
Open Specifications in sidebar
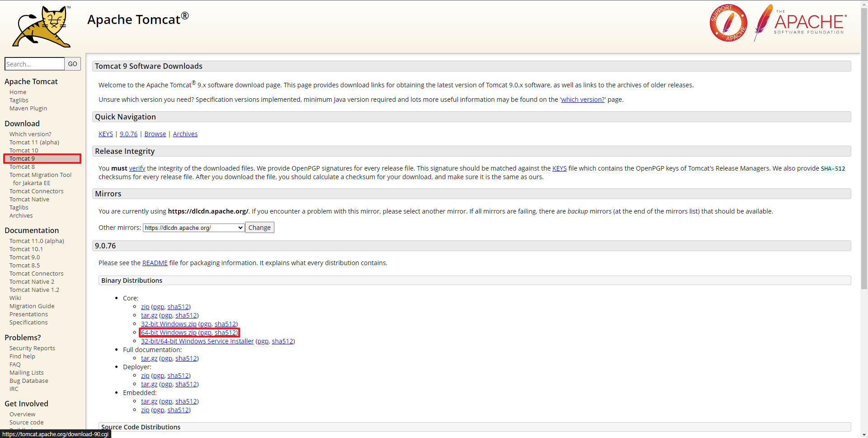pos(28,322)
